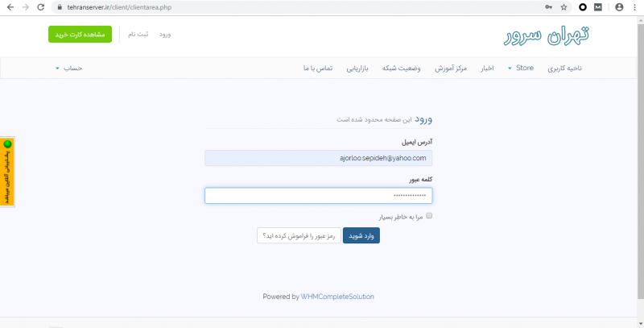
Task: Click the black circle extension icon
Action: coord(583,6)
